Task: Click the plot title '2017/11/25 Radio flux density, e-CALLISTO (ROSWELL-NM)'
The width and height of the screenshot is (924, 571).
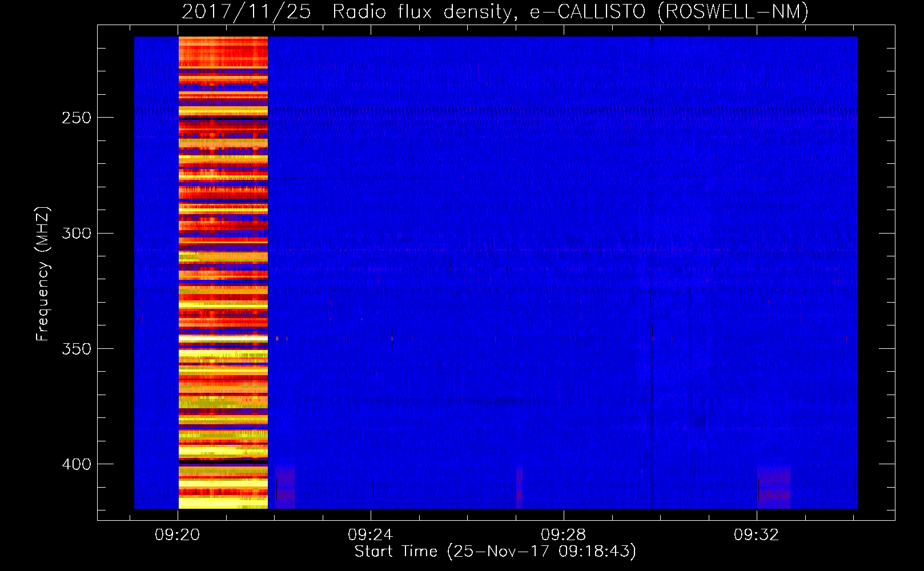Action: click(495, 11)
